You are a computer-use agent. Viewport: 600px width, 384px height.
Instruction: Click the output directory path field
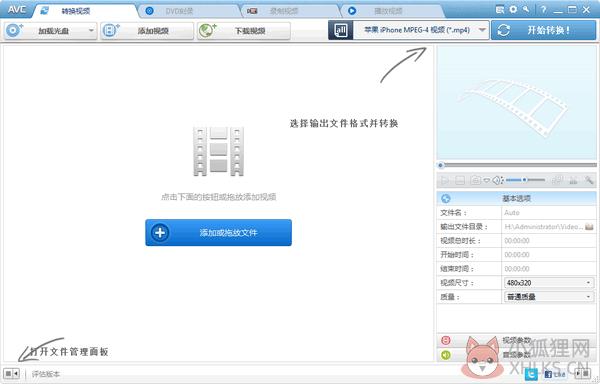click(543, 227)
